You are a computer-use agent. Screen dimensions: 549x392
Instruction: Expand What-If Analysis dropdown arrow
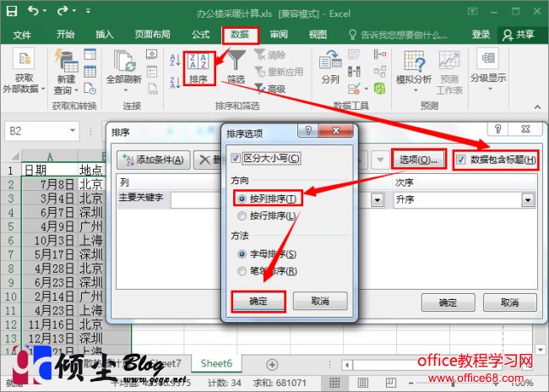pos(416,90)
